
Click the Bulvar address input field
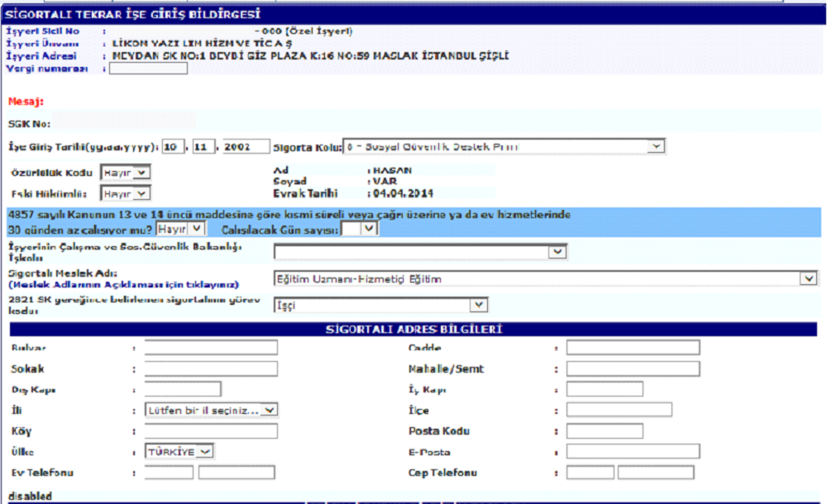[211, 348]
